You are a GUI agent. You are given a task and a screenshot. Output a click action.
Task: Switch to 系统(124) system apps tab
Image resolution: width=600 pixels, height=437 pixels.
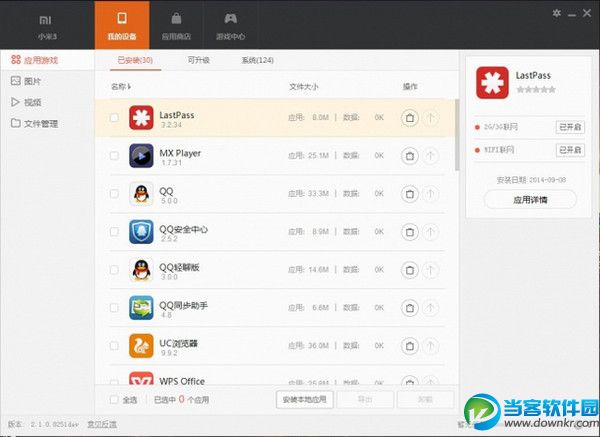tap(258, 60)
